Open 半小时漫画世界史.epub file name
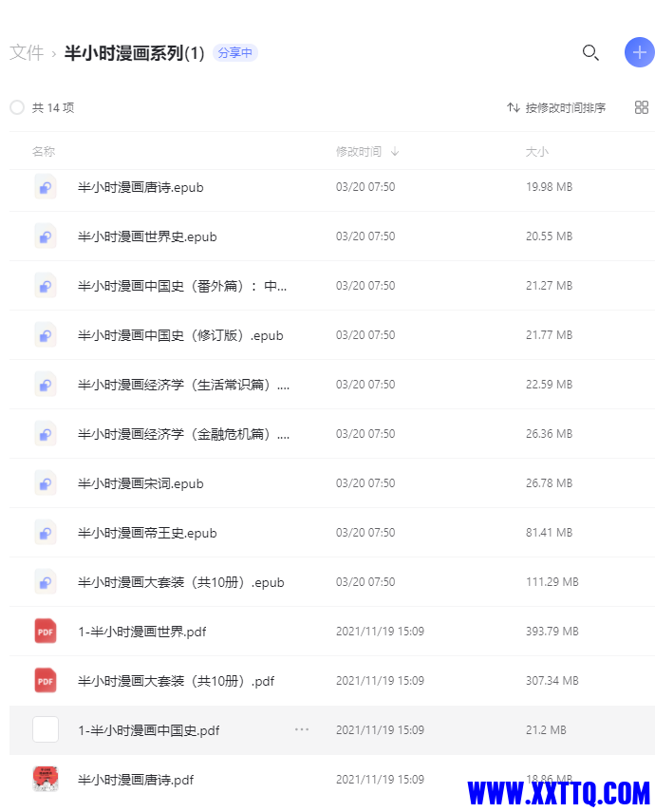The image size is (655, 812). pos(147,236)
